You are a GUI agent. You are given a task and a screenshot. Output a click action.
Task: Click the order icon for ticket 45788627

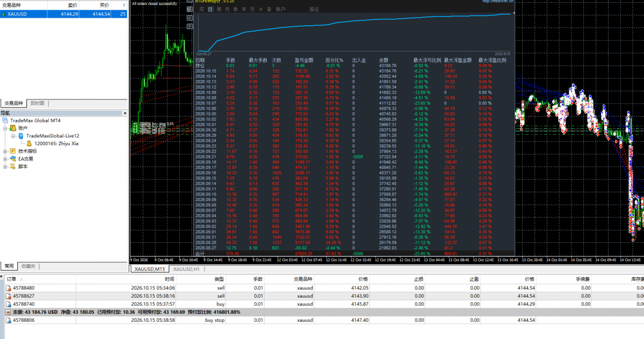pyautogui.click(x=8, y=296)
